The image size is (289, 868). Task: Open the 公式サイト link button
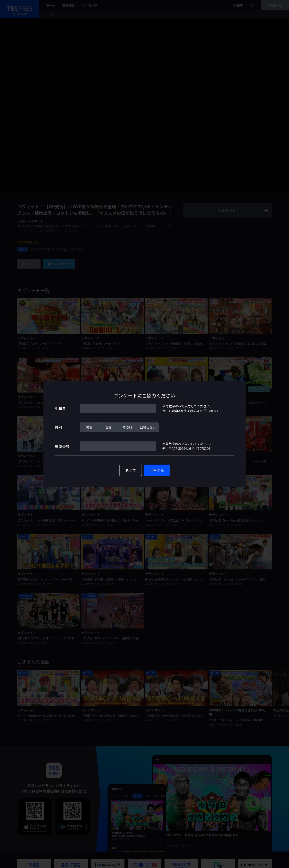[227, 210]
